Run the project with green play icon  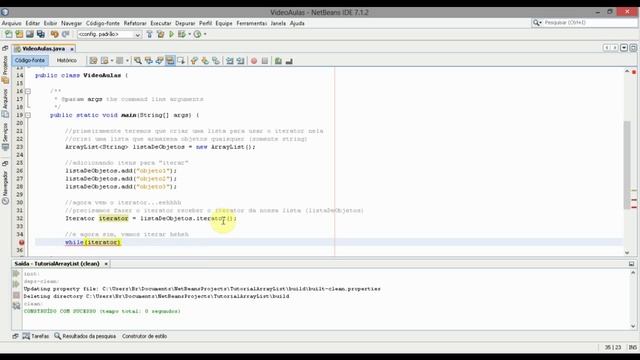171,34
